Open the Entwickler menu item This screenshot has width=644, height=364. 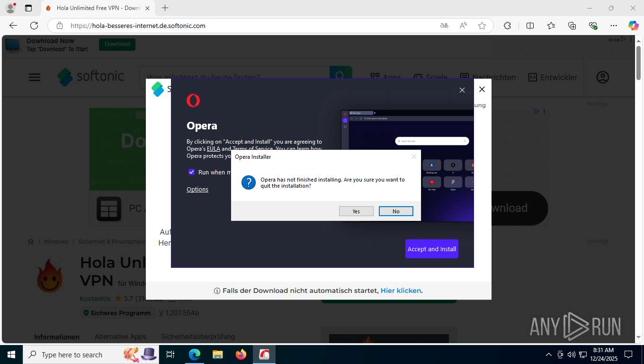[553, 77]
